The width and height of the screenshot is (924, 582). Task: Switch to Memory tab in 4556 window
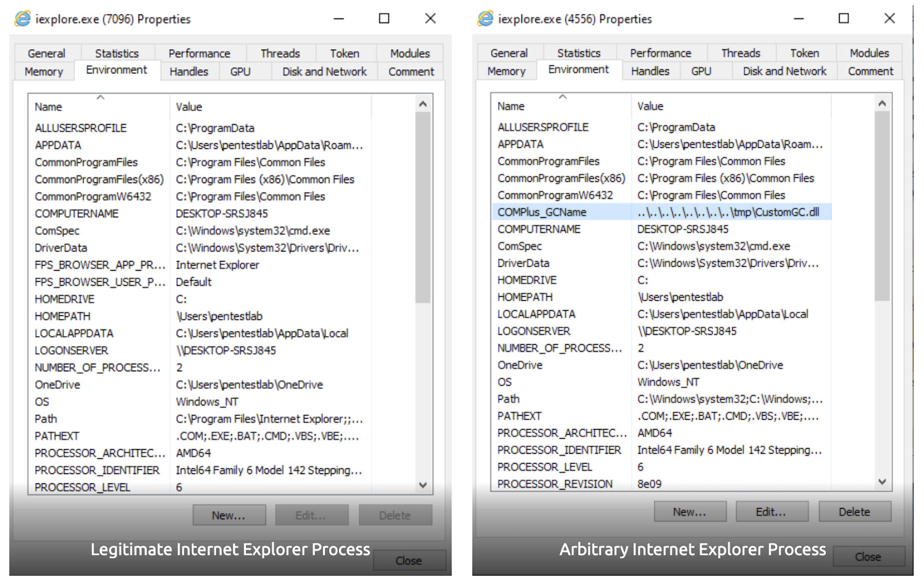click(x=506, y=71)
